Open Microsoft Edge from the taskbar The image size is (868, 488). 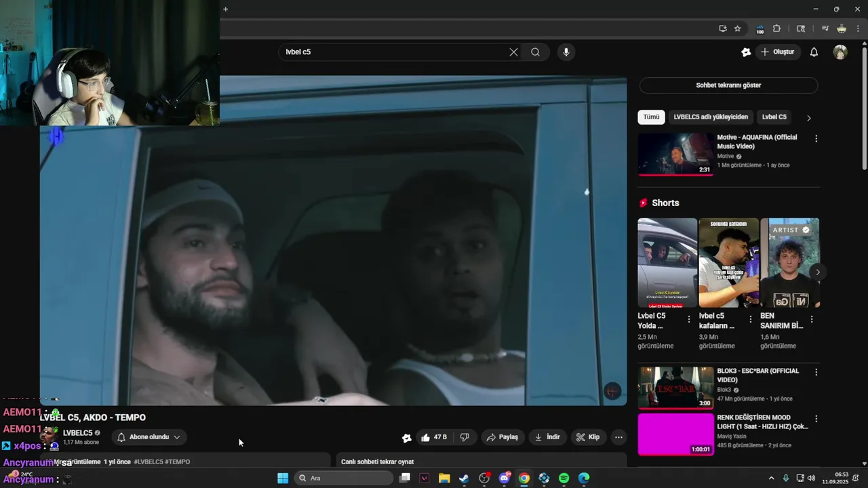pyautogui.click(x=584, y=478)
